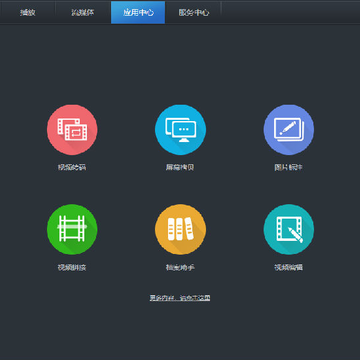Click the 视频转码 label text
This screenshot has height=360, width=360.
72,167
